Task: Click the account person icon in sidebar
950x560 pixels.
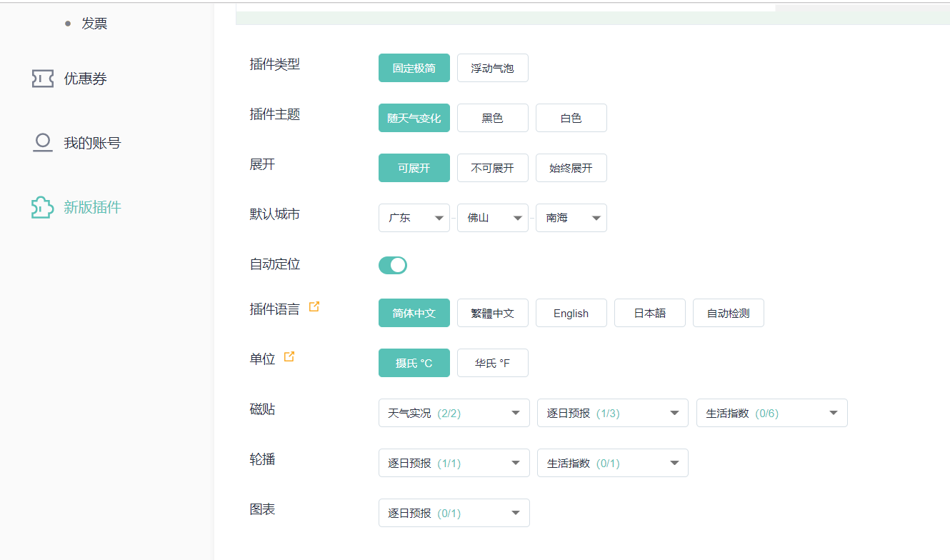Action: [x=43, y=143]
